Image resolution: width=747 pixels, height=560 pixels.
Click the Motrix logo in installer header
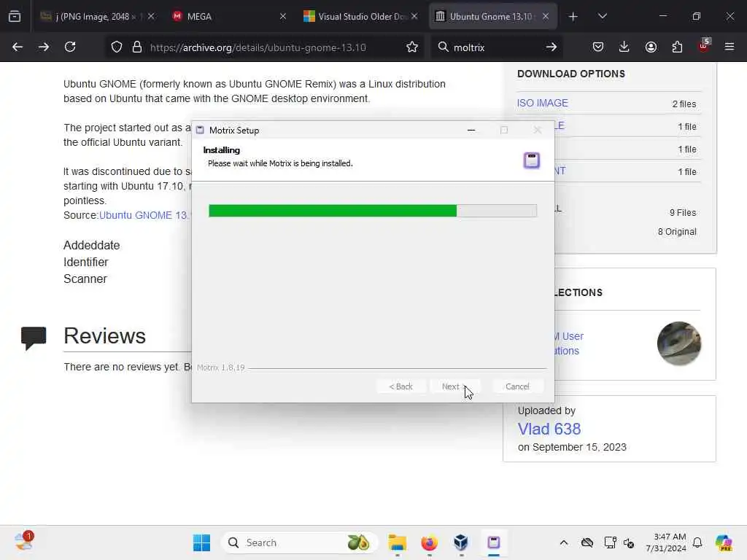point(532,160)
